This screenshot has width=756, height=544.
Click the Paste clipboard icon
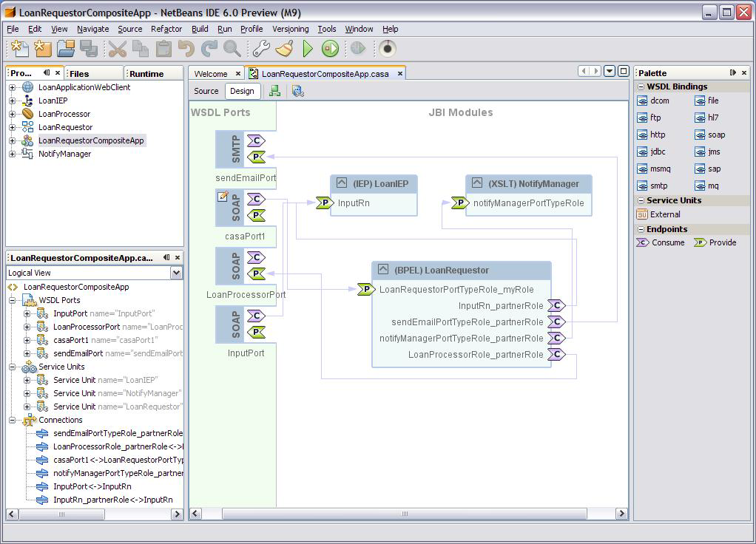pyautogui.click(x=163, y=49)
